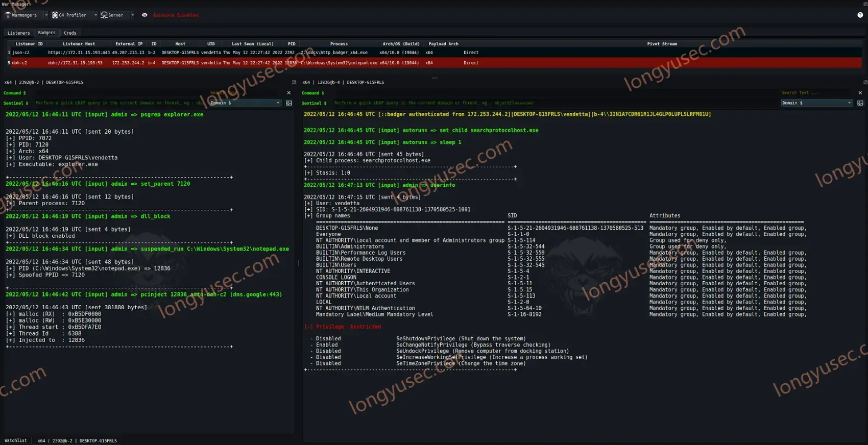Click the Process column header

[339, 44]
